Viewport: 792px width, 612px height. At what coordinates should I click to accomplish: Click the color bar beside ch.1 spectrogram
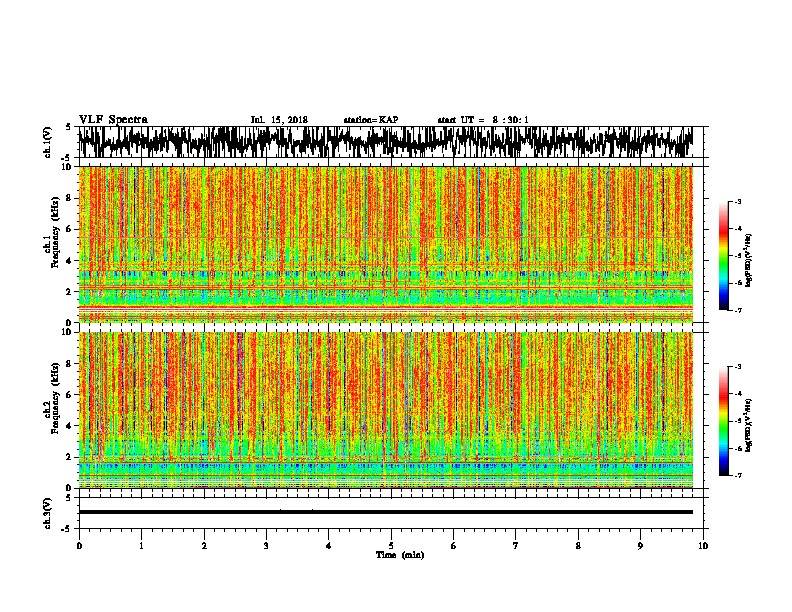(723, 256)
